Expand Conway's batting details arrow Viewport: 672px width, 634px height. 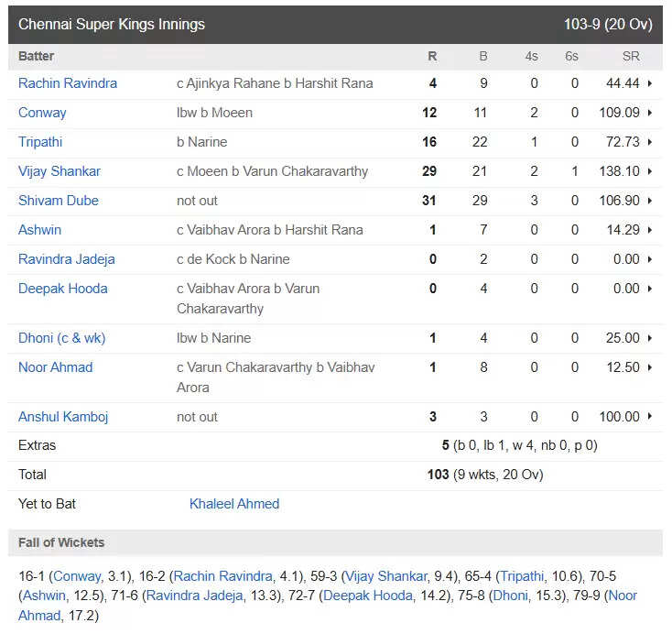pos(650,113)
